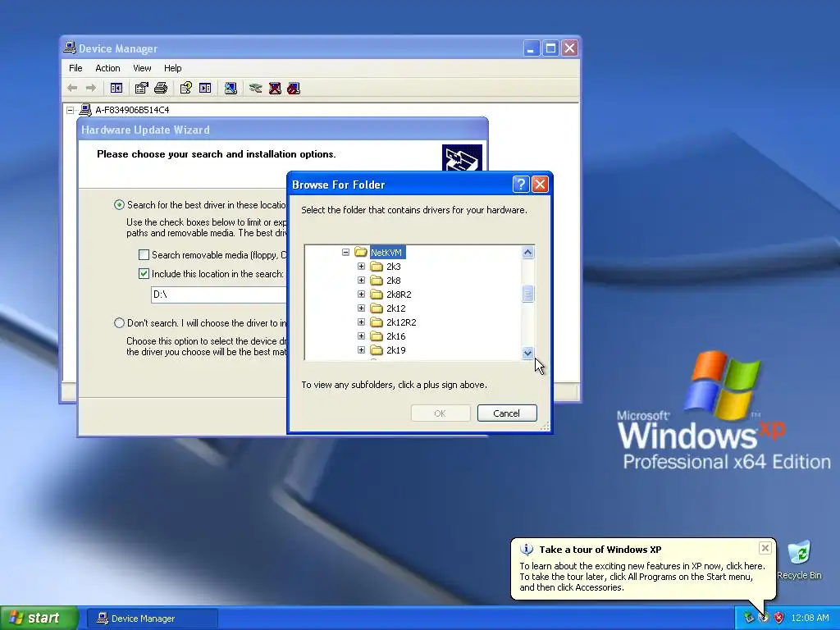Screen dimensions: 840x630
Task: Expand the 2k19 folder node
Action: (x=361, y=349)
